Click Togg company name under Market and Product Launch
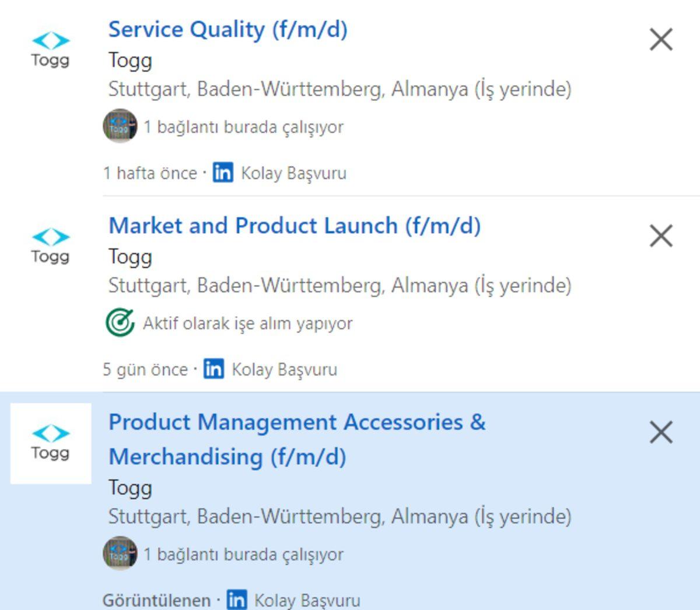This screenshot has width=700, height=610. (129, 256)
